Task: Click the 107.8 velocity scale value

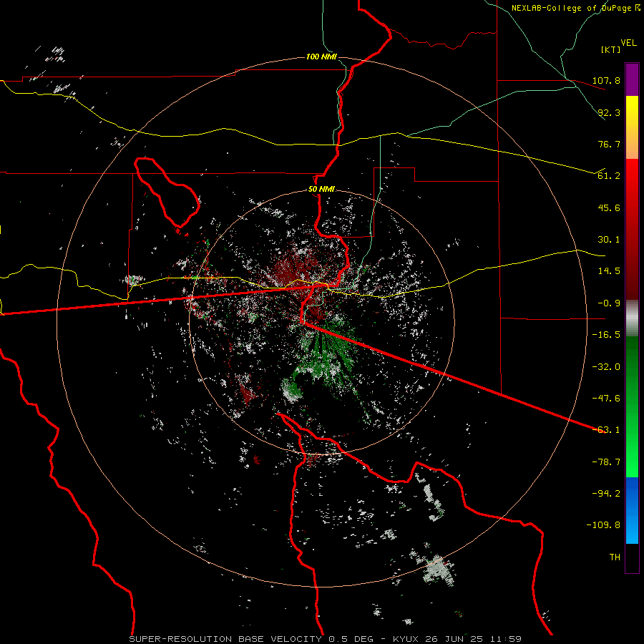Action: [606, 80]
